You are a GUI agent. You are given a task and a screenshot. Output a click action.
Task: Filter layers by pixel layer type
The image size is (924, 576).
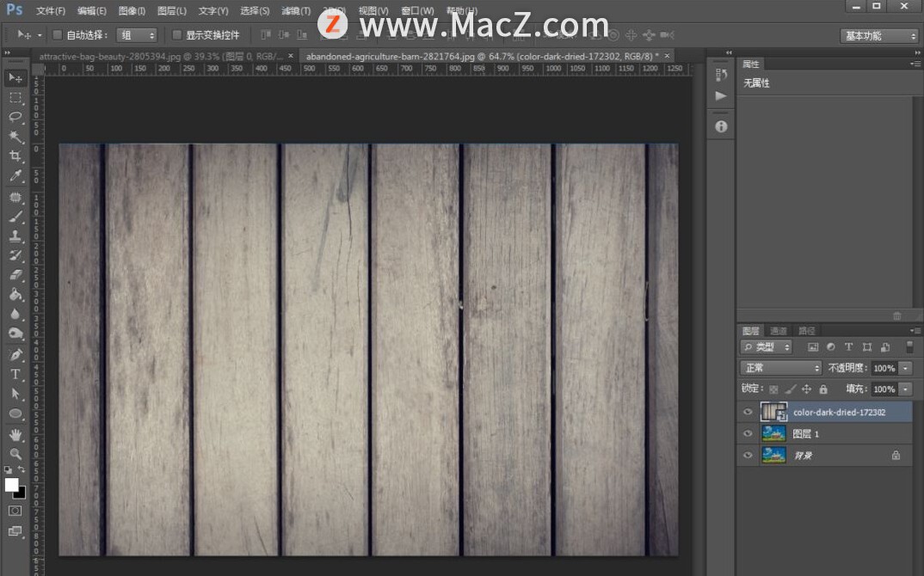click(x=813, y=347)
